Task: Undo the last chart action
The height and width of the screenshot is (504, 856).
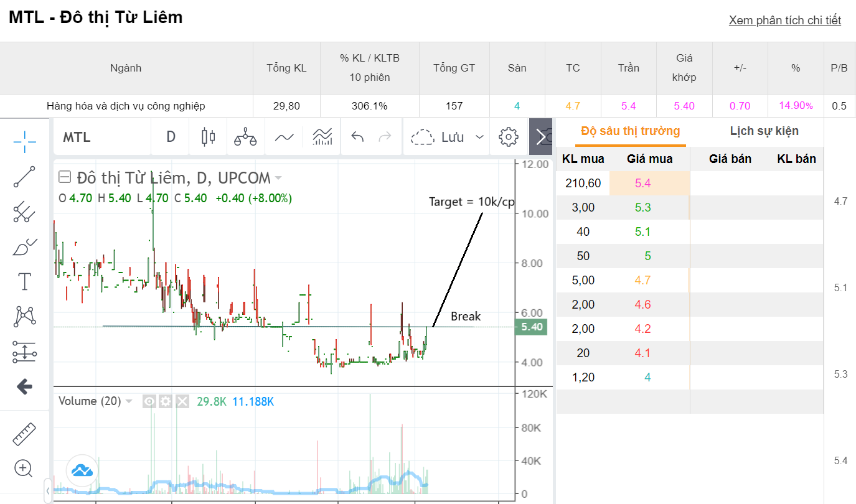Action: coord(357,137)
